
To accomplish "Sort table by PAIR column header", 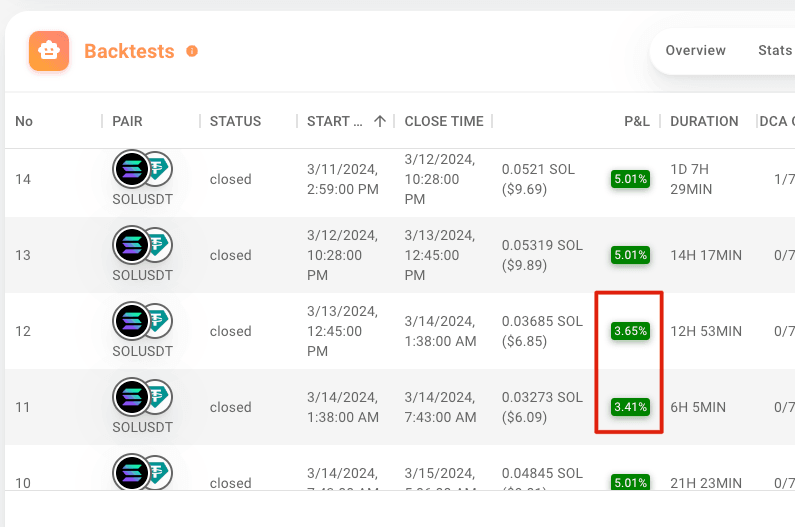I will (x=127, y=121).
